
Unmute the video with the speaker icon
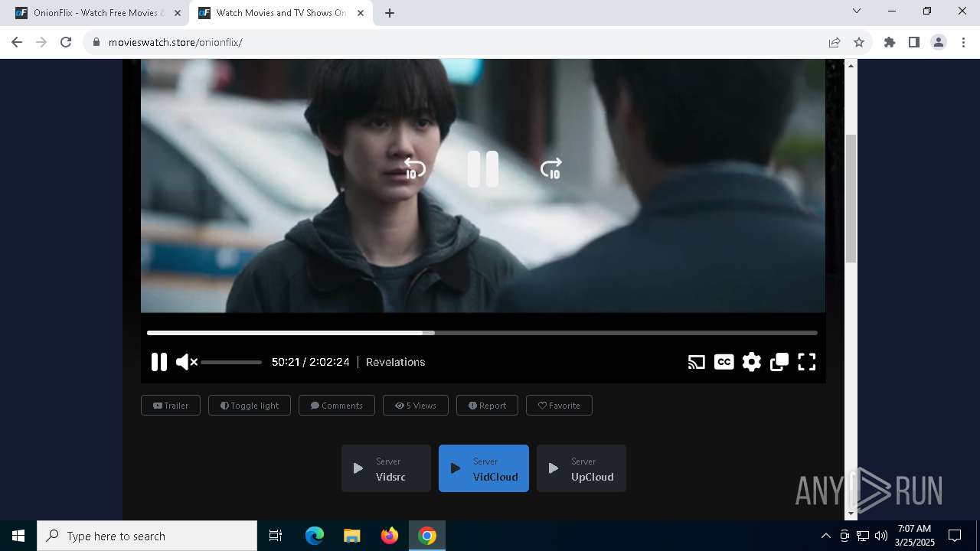(186, 362)
